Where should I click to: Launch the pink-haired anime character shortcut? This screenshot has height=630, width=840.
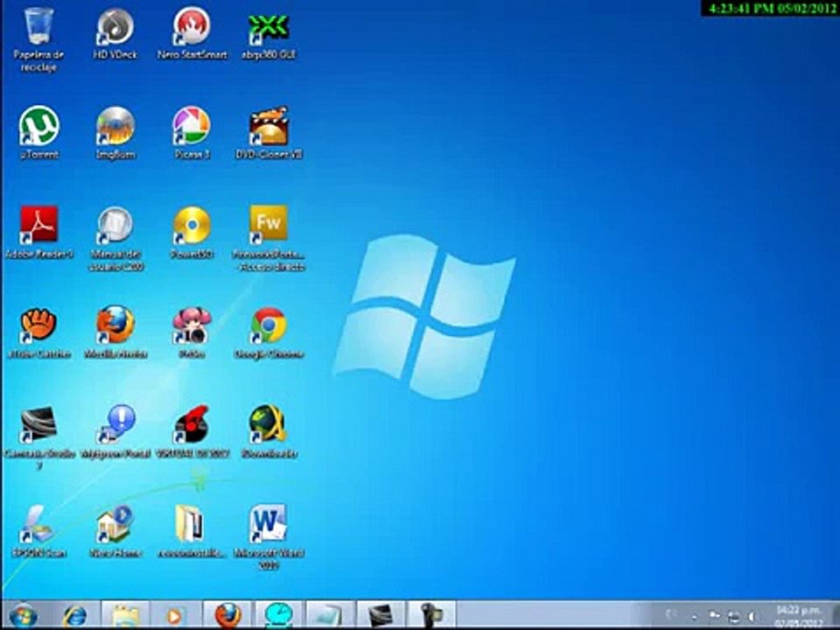pos(192,332)
